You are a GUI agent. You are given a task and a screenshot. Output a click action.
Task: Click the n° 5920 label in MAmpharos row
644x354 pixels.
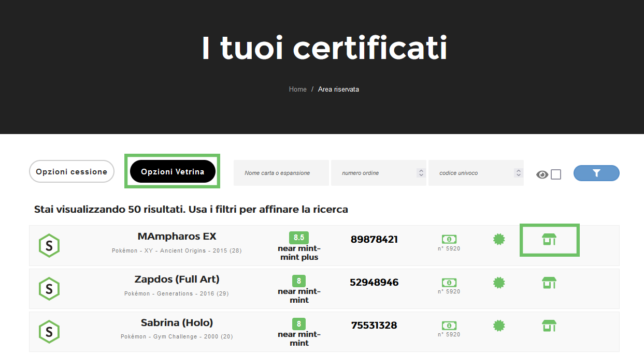pos(449,248)
